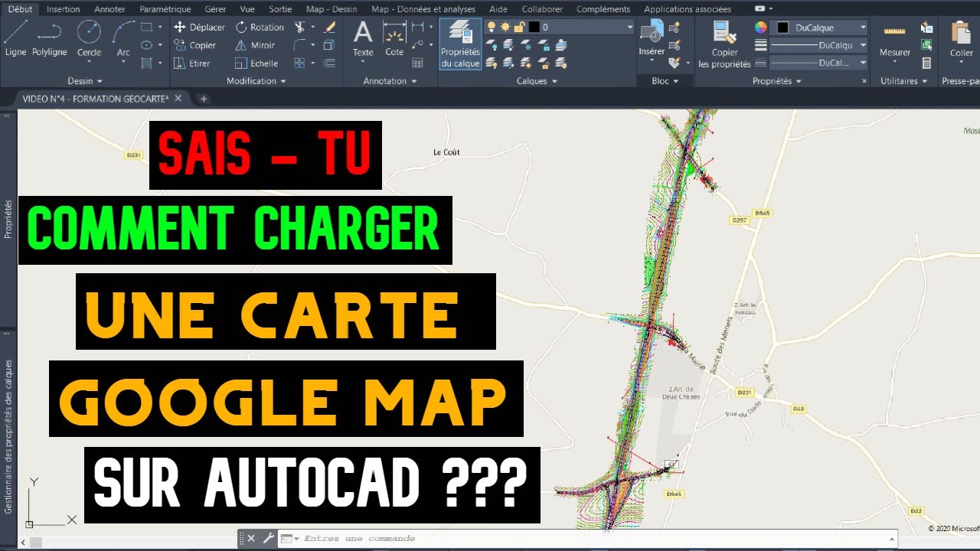Viewport: 980px width, 551px height.
Task: Open Propriétés du calque manager
Action: point(461,44)
